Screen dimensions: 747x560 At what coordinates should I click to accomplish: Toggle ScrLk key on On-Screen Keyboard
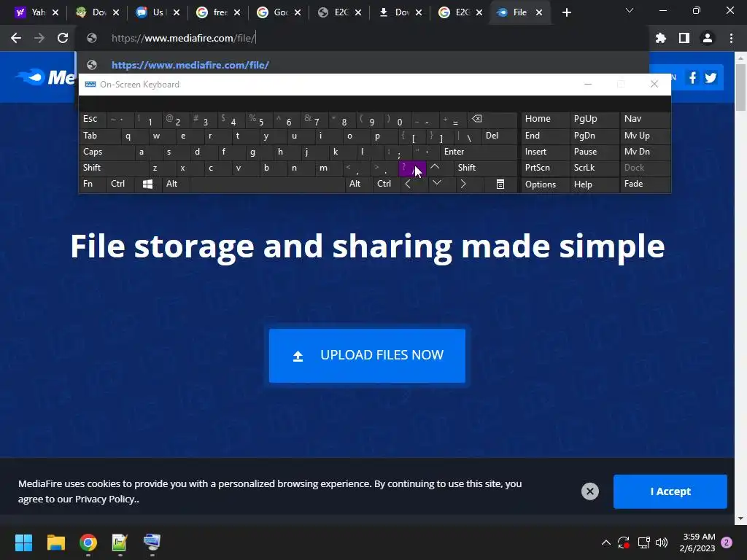[x=594, y=168]
